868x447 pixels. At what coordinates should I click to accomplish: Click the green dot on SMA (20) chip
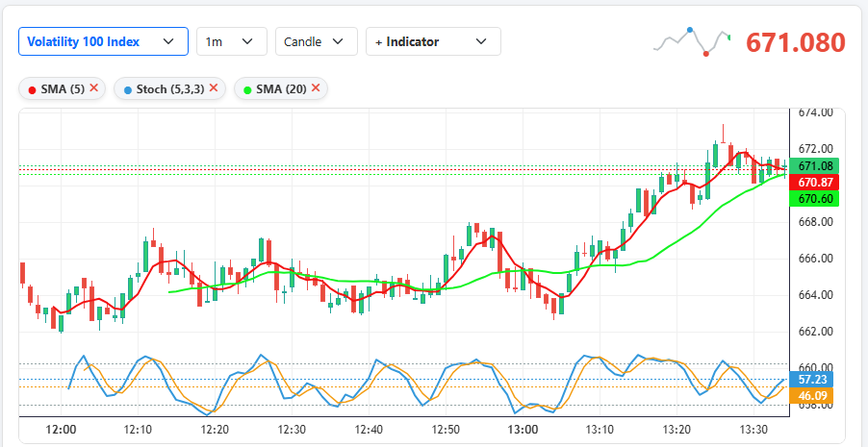[x=248, y=89]
